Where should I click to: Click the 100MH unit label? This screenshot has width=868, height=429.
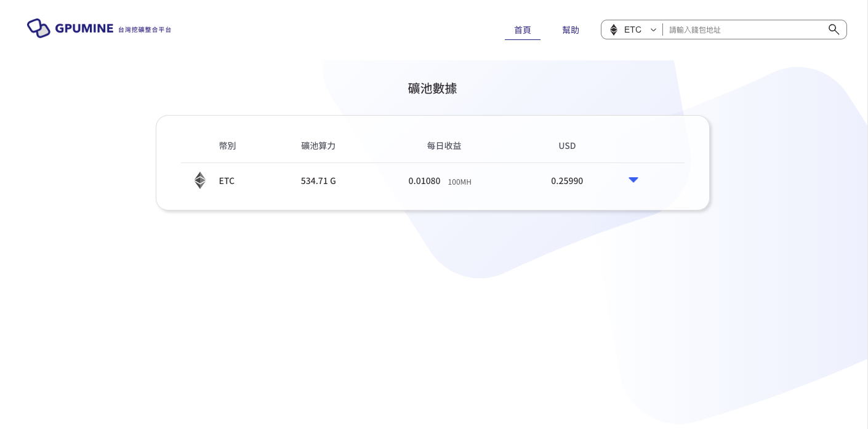459,182
